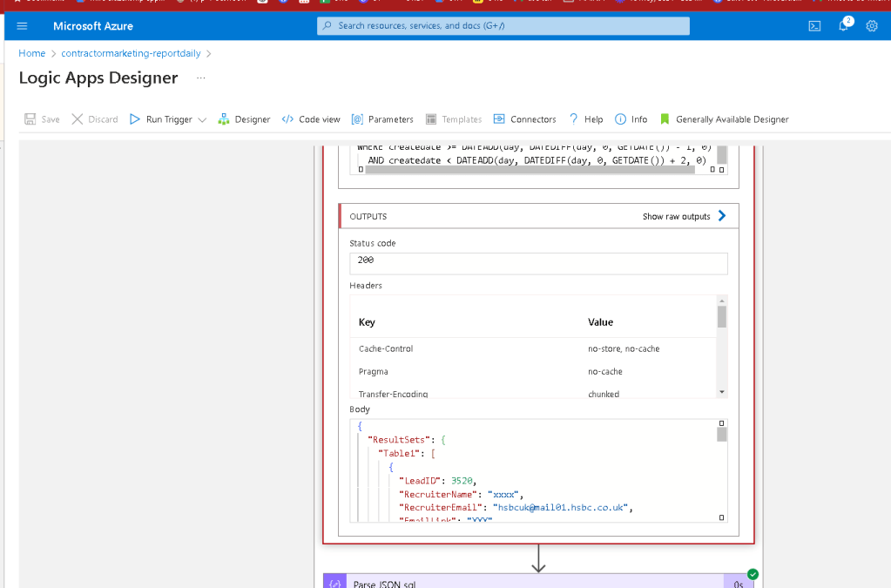Switch to Designer view
Screen dimensions: 891x588
(245, 119)
